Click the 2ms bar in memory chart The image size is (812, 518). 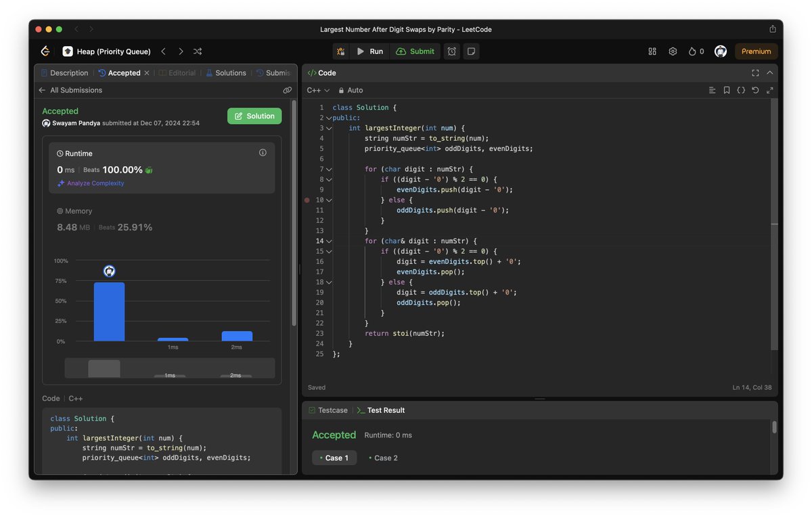pos(237,336)
